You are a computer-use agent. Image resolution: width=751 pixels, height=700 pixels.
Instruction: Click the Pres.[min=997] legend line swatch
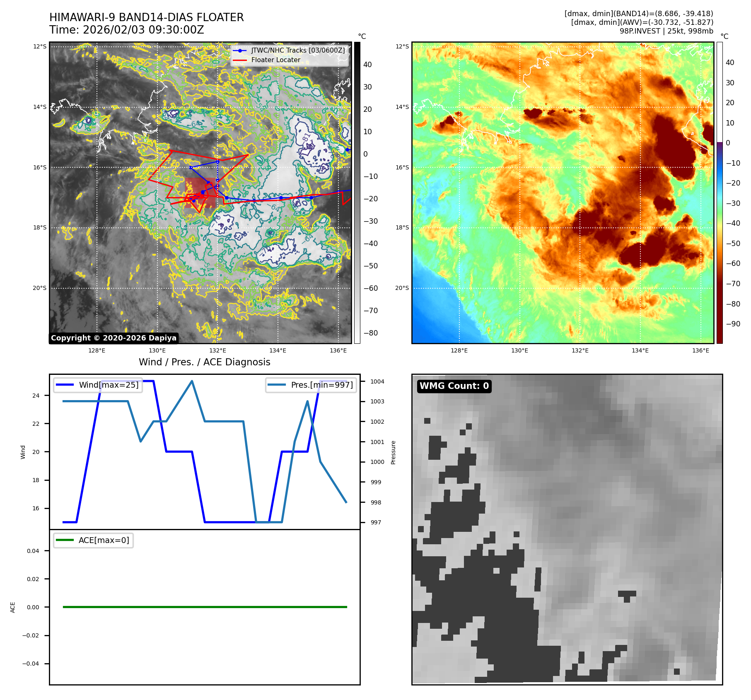pos(276,385)
